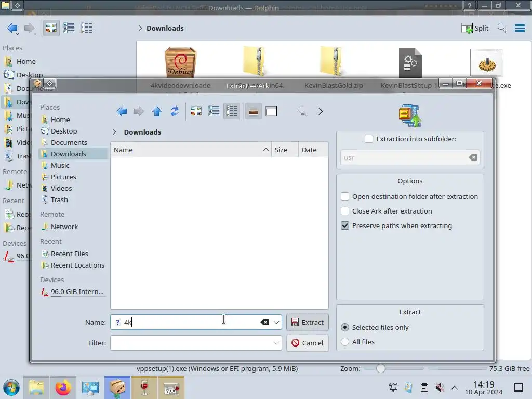Open Wine glass app in taskbar
The image size is (532, 399).
[144, 388]
